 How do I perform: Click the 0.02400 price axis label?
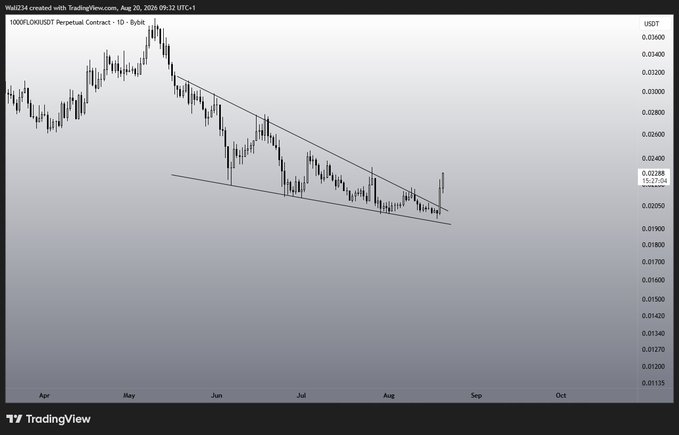[653, 158]
